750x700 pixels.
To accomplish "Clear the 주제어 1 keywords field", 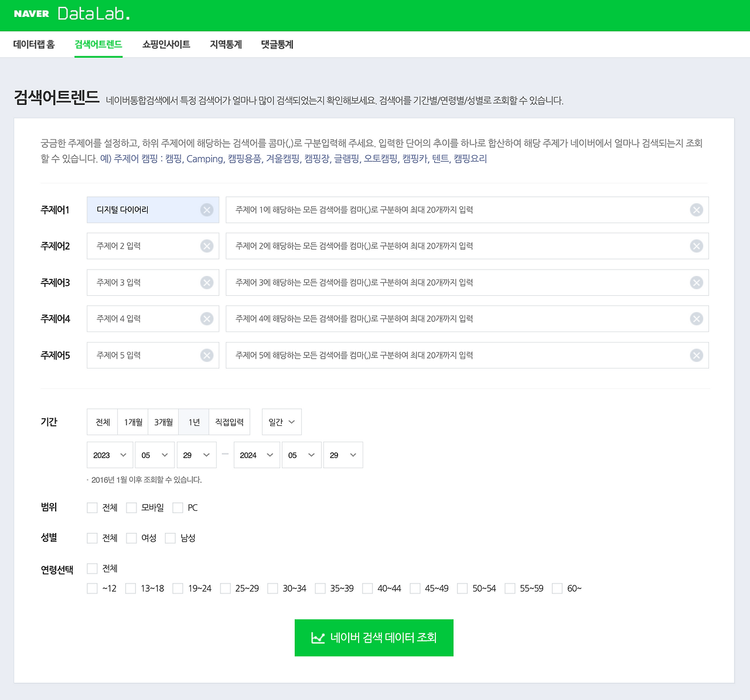I will (x=696, y=210).
